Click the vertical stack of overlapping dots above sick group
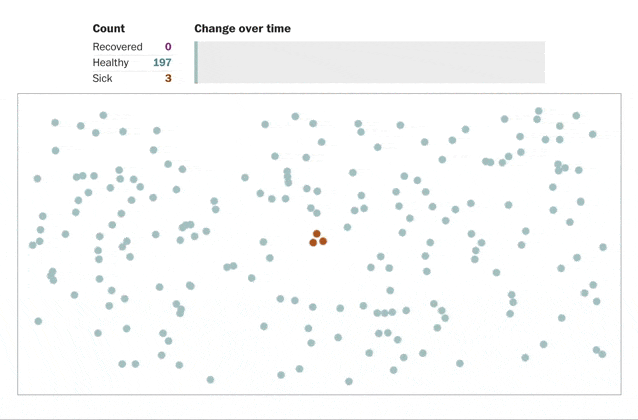This screenshot has height=420, width=638. (288, 177)
